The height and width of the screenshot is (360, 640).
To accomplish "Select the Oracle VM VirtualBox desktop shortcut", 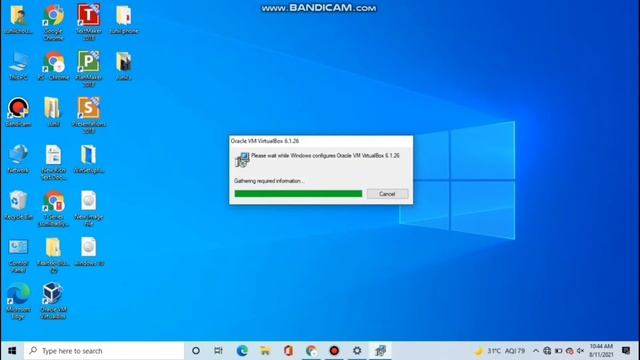I will click(x=53, y=301).
